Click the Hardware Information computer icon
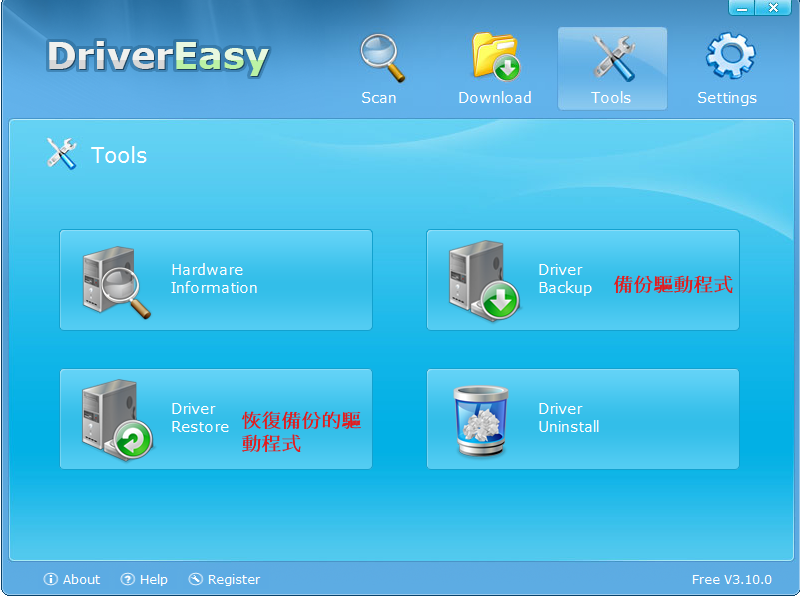The image size is (800, 597). [x=117, y=283]
